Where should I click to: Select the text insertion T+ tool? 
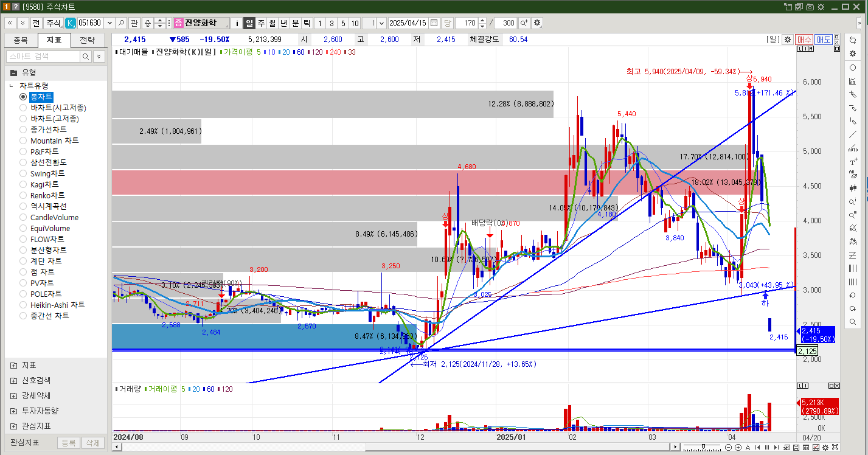[853, 161]
